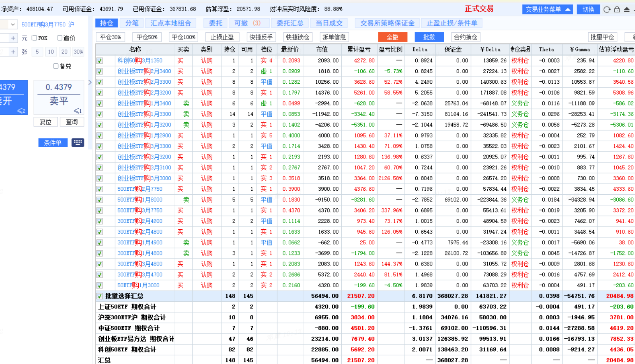Uncheck the 500ETF购1月8000 row checkbox
635x364 pixels.
(100, 200)
